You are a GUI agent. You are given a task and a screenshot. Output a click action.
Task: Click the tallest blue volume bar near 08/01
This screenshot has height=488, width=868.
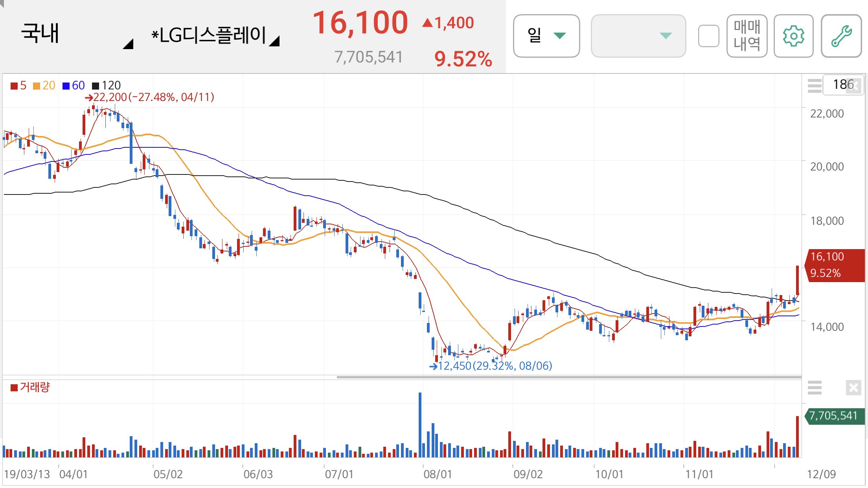click(420, 425)
